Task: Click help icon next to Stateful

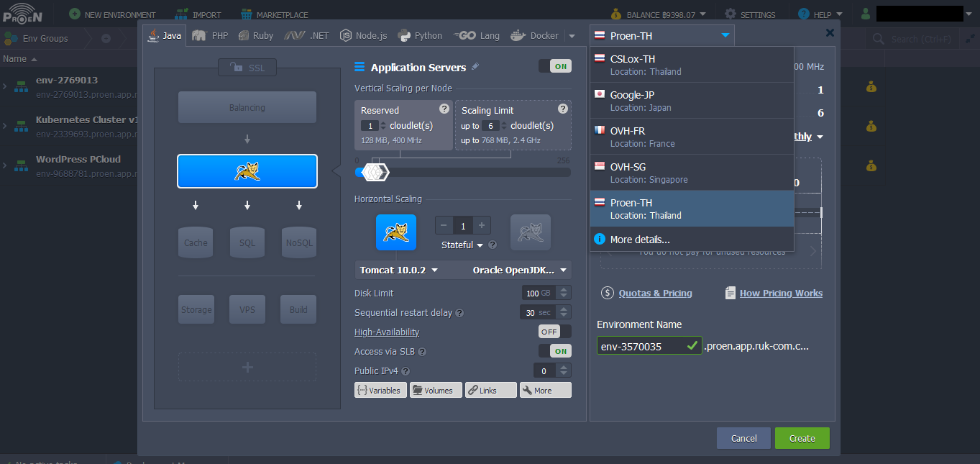Action: pyautogui.click(x=493, y=245)
